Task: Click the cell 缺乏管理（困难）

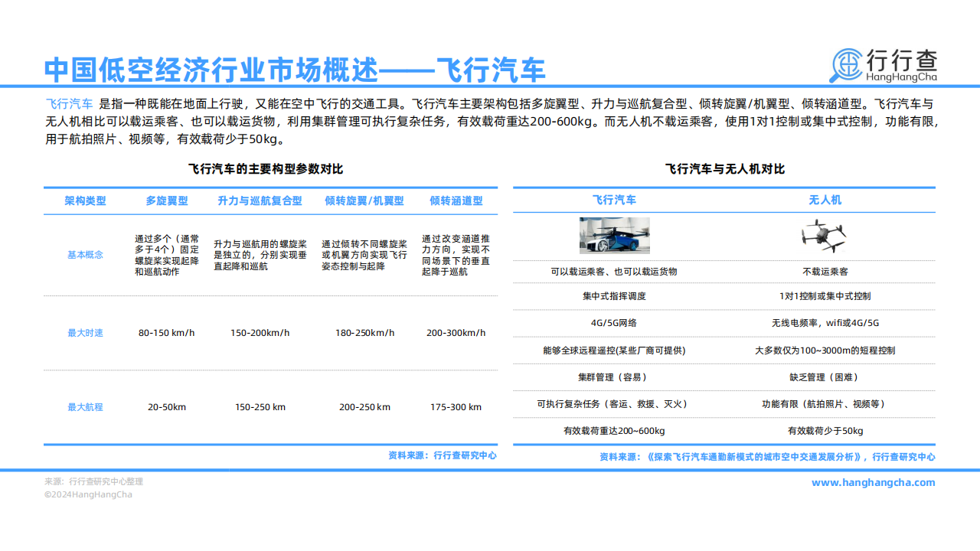Action: (825, 377)
